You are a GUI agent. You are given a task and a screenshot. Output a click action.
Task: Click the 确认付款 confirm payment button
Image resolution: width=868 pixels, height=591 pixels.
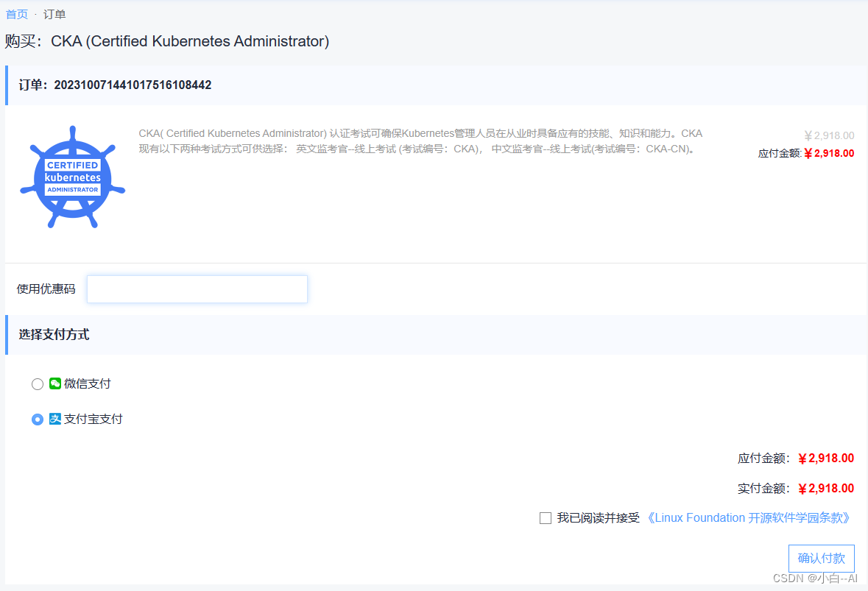[x=821, y=558]
